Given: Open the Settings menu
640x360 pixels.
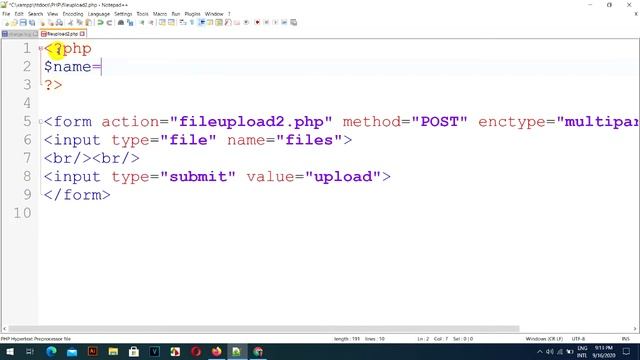Looking at the screenshot, I should point(123,14).
